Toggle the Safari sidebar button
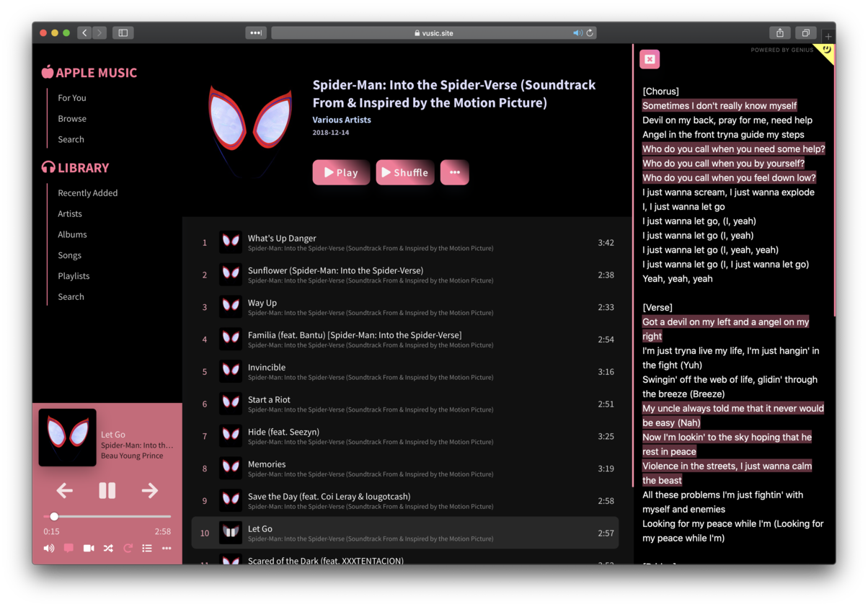This screenshot has width=868, height=607. 123,32
